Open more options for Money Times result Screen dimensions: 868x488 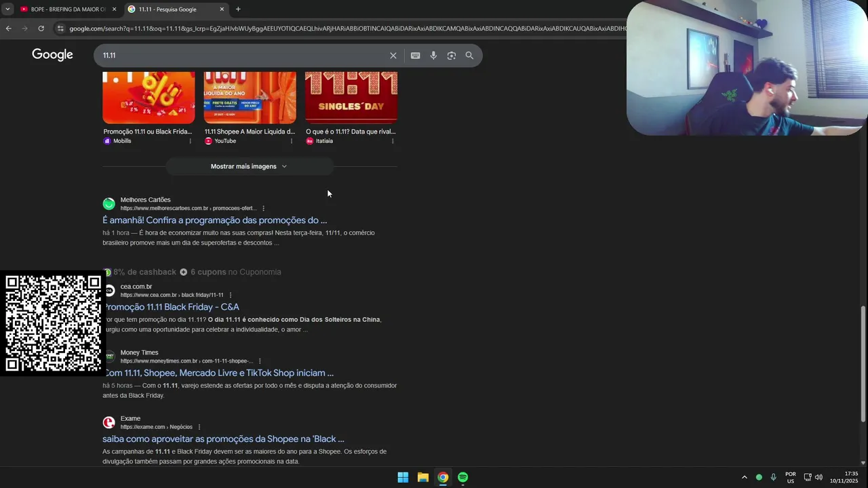click(260, 361)
